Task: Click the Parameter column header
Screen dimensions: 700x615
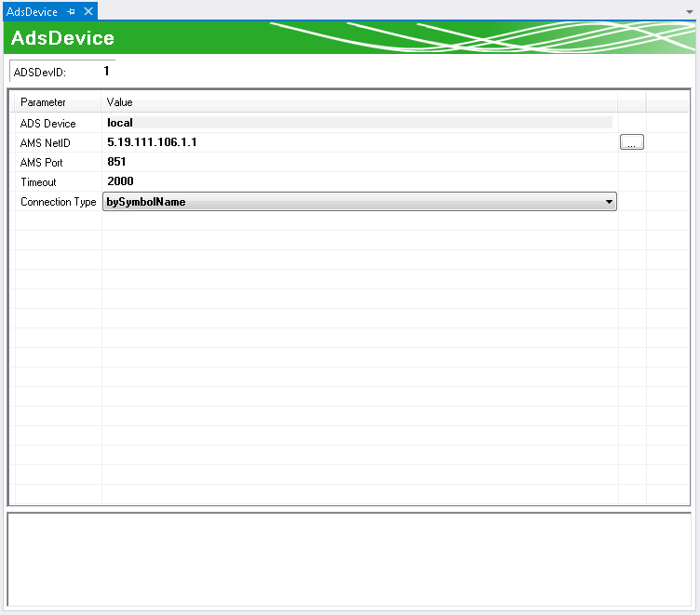Action: (43, 102)
